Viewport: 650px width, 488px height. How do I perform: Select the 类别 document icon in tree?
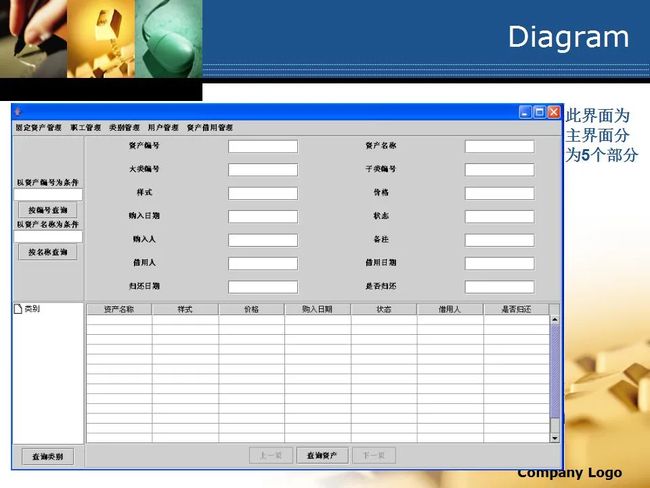click(x=18, y=309)
